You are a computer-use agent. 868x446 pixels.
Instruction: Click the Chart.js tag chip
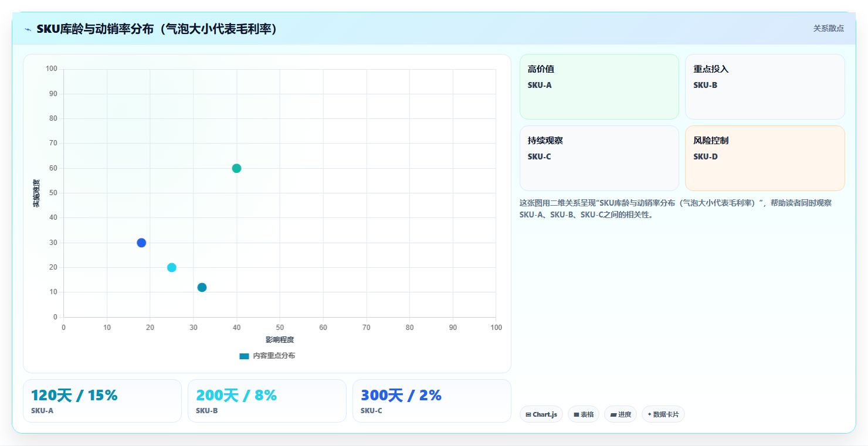(x=541, y=414)
